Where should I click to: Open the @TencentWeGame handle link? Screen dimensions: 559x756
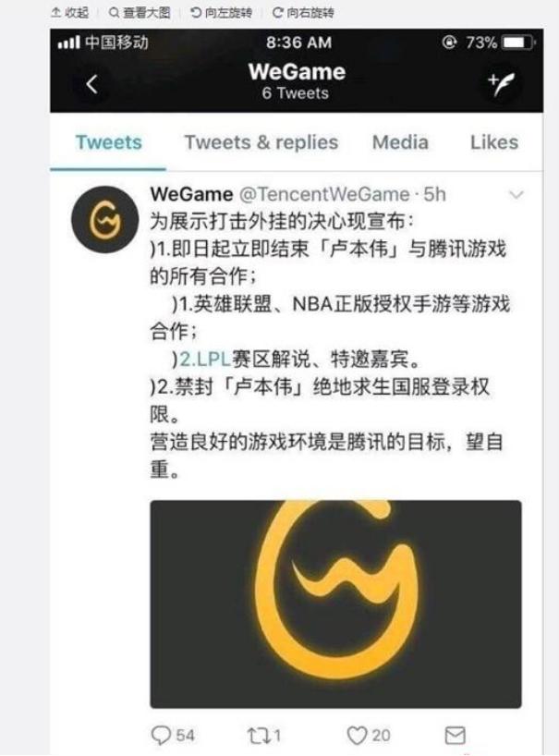click(x=324, y=194)
